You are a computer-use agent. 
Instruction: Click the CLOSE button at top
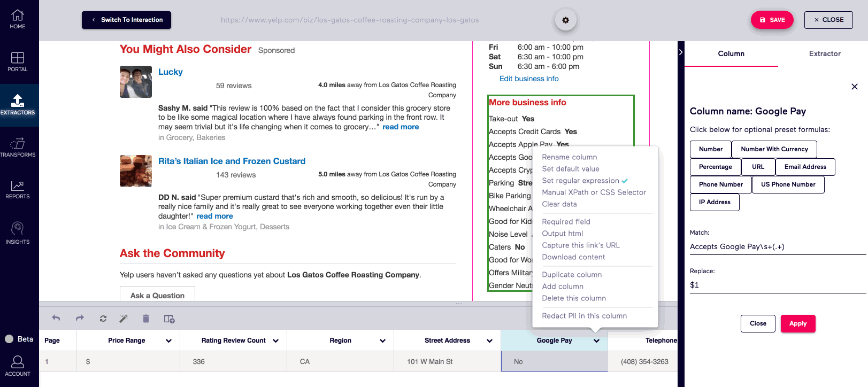[x=828, y=20]
